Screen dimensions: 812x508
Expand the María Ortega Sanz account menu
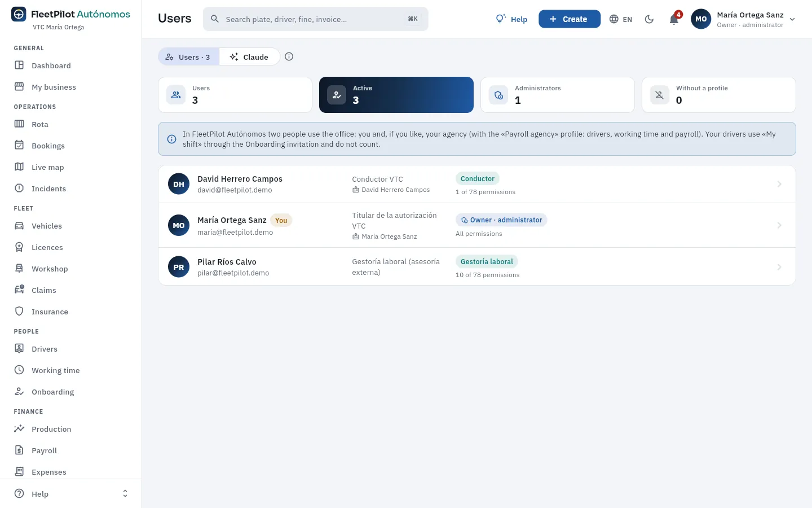click(743, 19)
